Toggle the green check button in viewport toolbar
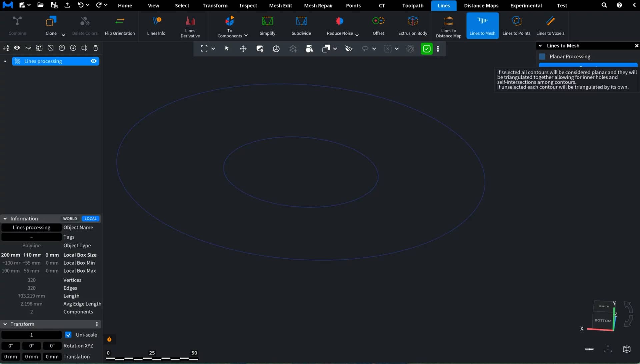 point(427,49)
